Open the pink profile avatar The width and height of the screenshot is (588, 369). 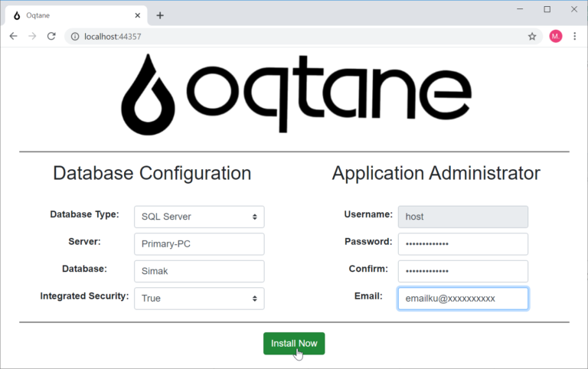click(x=555, y=37)
